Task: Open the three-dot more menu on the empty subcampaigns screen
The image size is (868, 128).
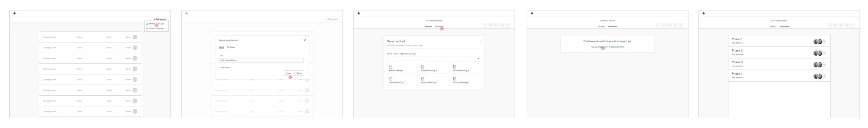Action: [x=681, y=25]
